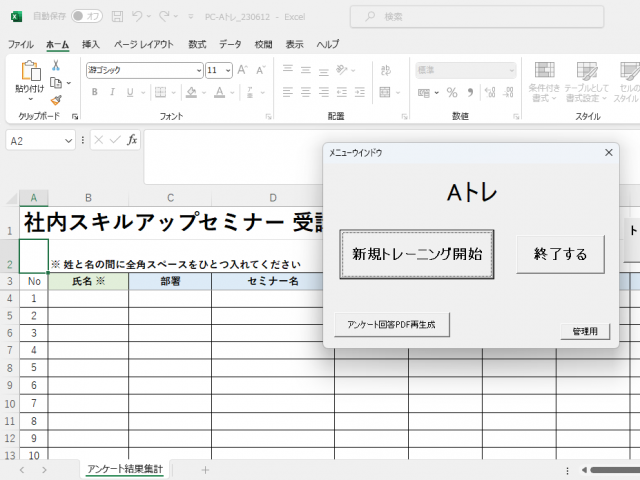This screenshot has height=480, width=640.
Task: Switch to the Insert tab
Action: tap(91, 44)
